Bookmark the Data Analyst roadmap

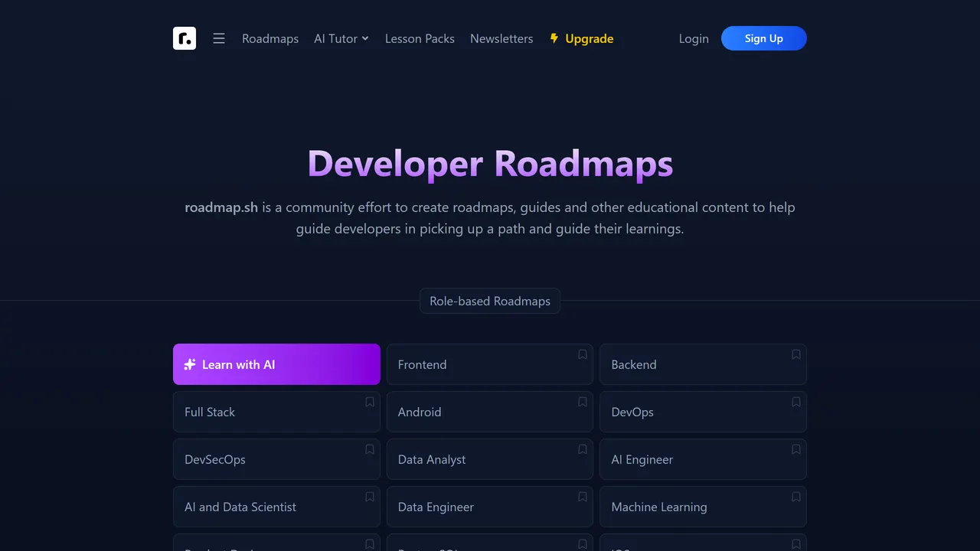(583, 449)
